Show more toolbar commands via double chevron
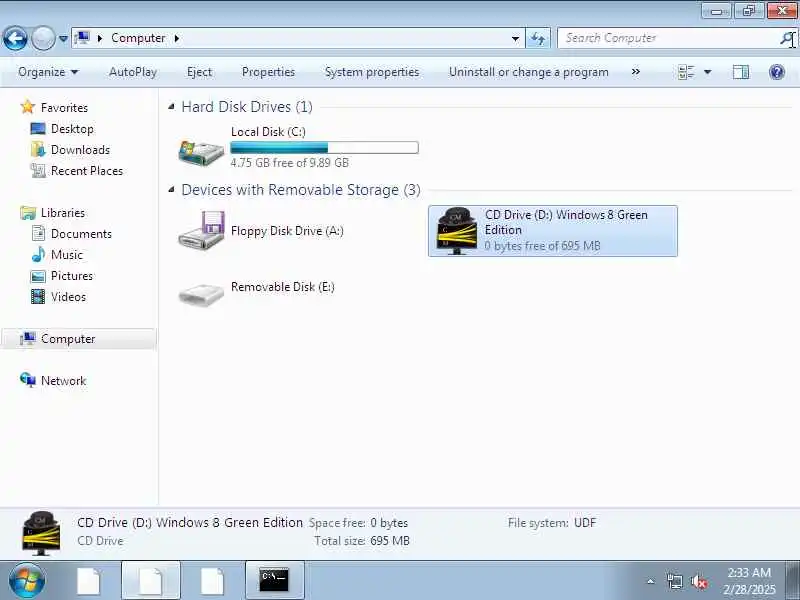Viewport: 800px width, 600px height. point(636,72)
